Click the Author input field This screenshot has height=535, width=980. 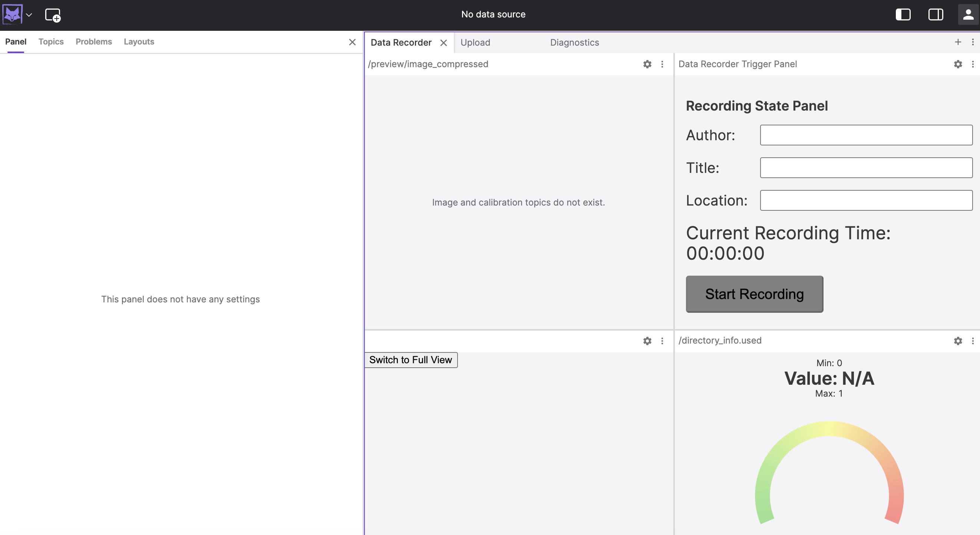tap(866, 135)
